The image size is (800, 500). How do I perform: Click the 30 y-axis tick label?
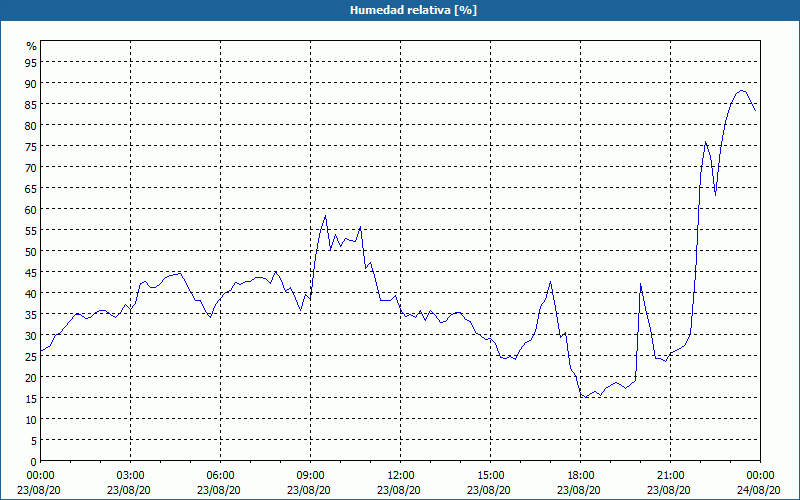point(31,336)
